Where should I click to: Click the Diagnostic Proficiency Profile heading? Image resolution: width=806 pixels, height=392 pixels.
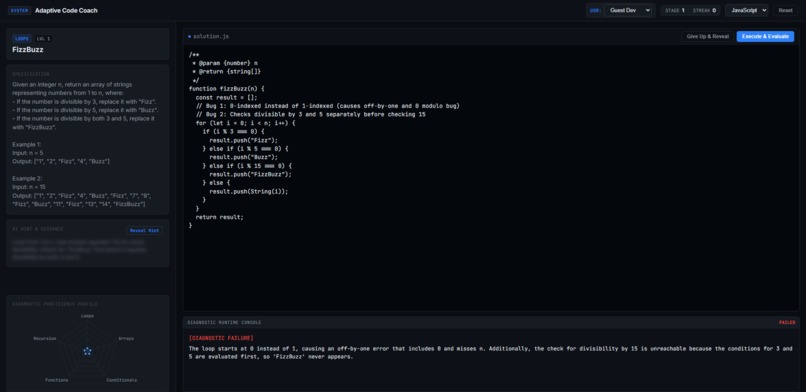(55, 304)
